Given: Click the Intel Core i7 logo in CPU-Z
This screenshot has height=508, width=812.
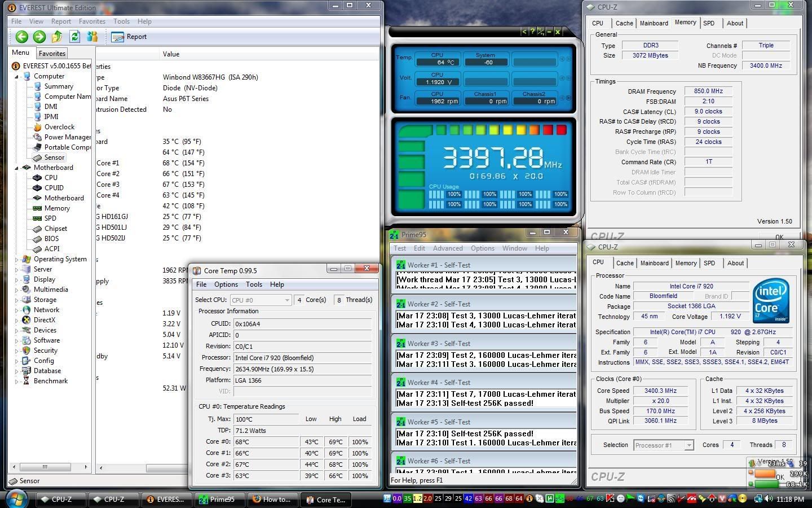Looking at the screenshot, I should [x=771, y=300].
